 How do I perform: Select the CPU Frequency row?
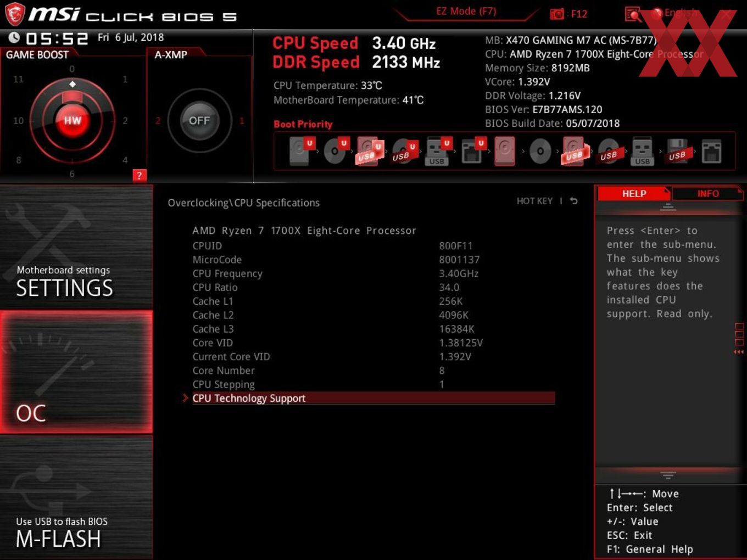tap(374, 273)
